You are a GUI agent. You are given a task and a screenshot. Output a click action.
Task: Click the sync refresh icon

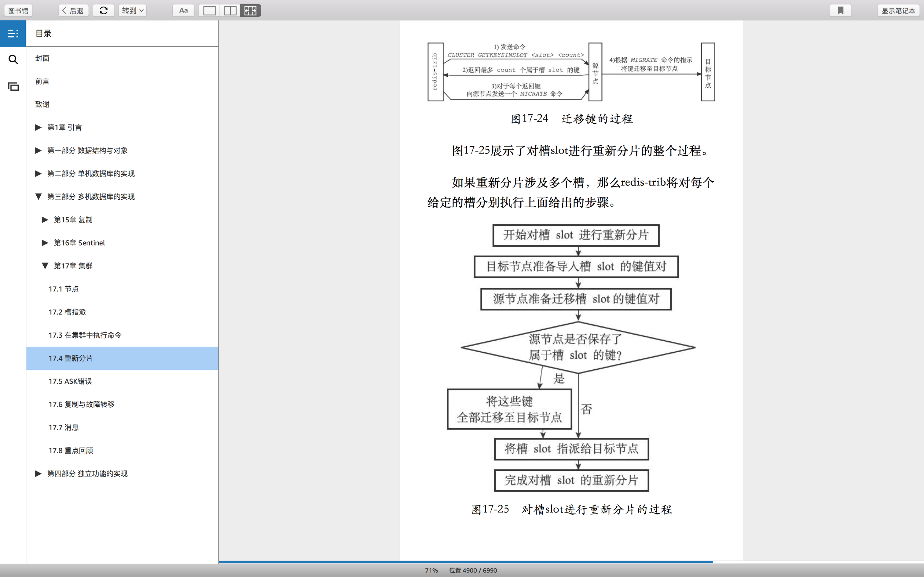(104, 10)
